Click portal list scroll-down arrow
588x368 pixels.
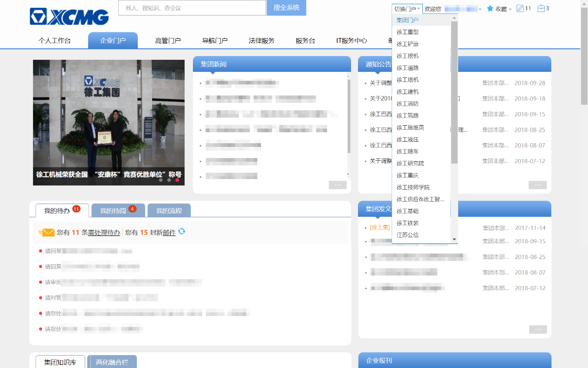click(454, 239)
